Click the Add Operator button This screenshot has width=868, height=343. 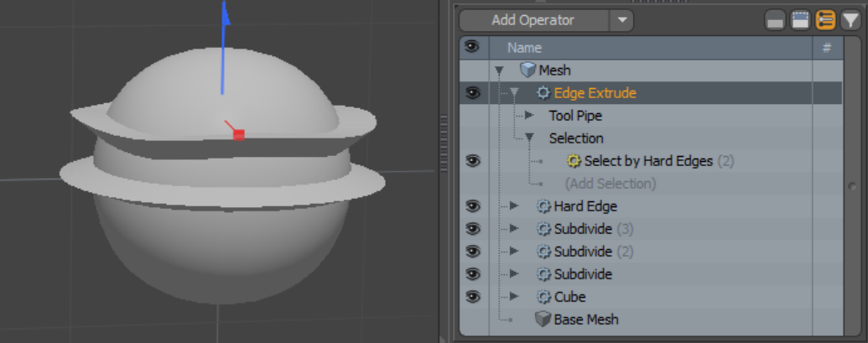click(533, 21)
